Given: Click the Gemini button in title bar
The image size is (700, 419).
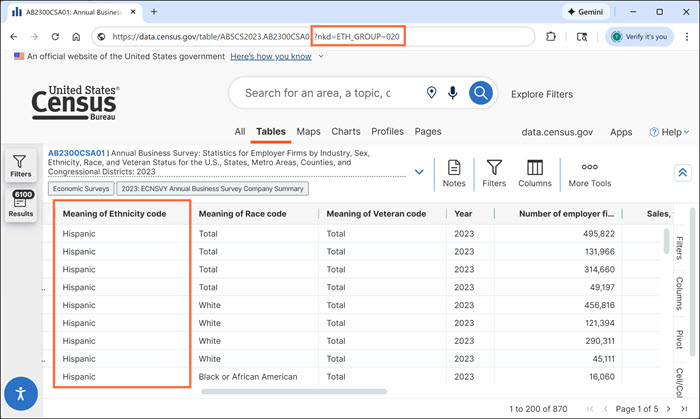Looking at the screenshot, I should point(585,12).
